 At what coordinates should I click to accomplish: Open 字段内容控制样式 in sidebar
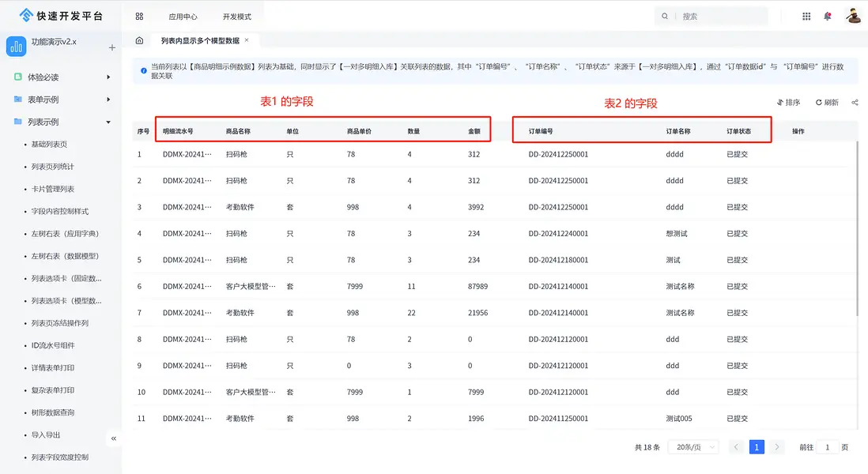[60, 211]
